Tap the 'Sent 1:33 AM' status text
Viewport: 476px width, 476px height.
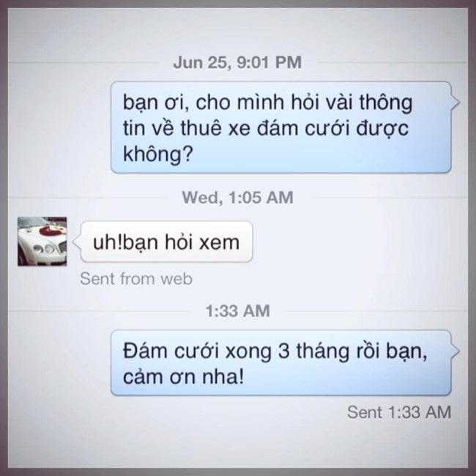click(399, 412)
